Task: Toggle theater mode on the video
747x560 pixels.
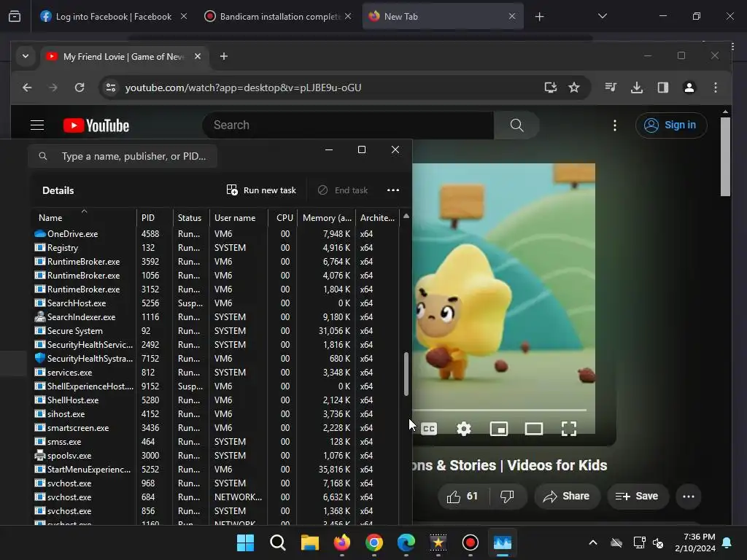Action: pyautogui.click(x=533, y=429)
